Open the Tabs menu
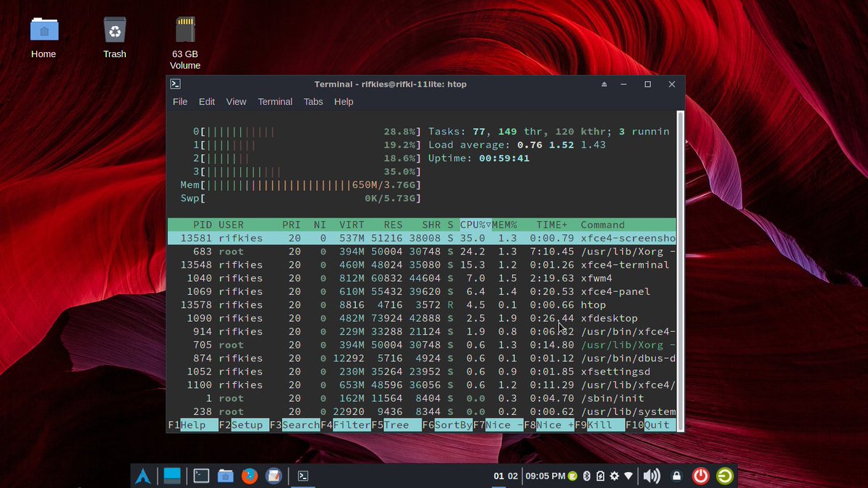 313,102
